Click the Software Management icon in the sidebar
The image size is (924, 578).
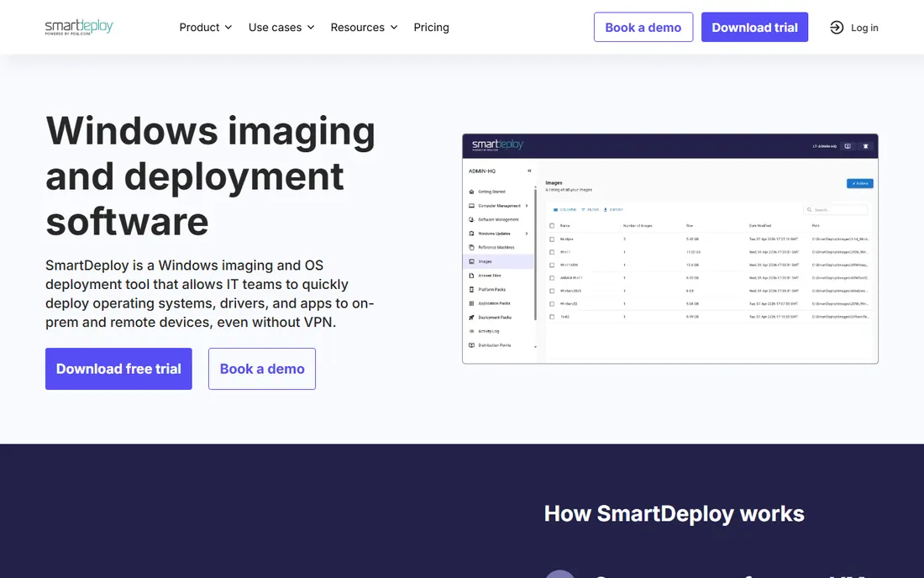click(x=471, y=219)
